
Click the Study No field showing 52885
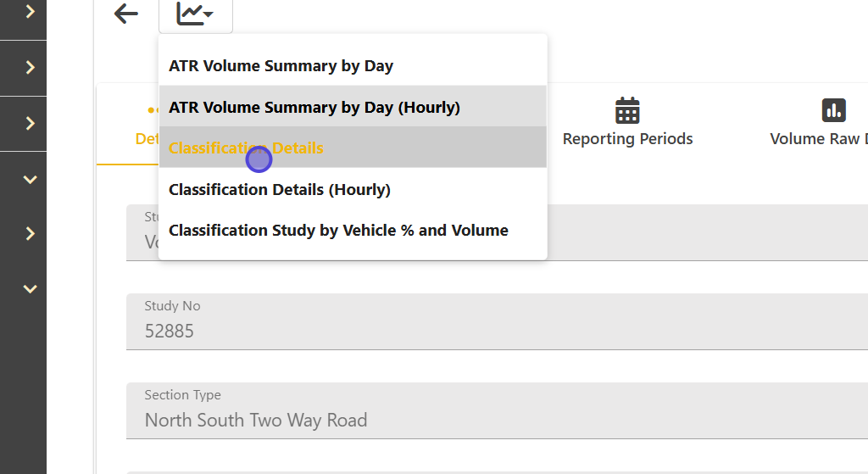pyautogui.click(x=497, y=321)
